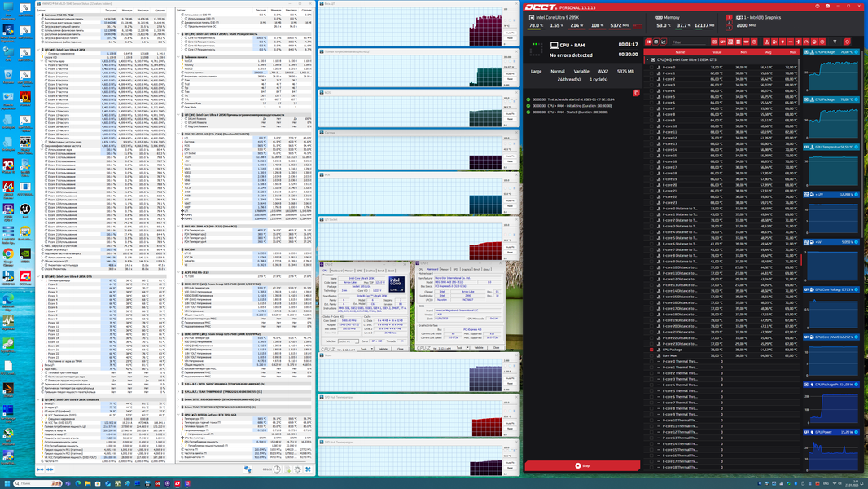Collapse the Intel Core Ultra 9 285K: DTS group in OCCT
The image size is (868, 489).
click(x=647, y=59)
